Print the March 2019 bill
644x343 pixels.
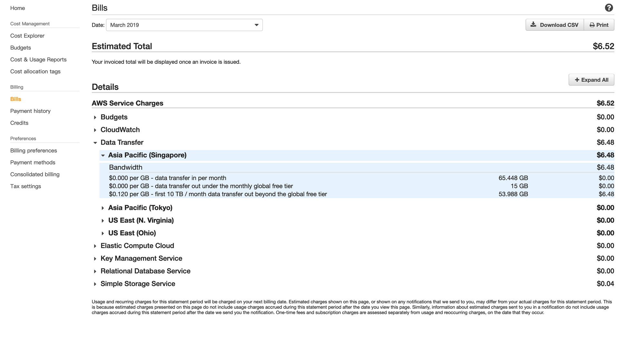599,25
